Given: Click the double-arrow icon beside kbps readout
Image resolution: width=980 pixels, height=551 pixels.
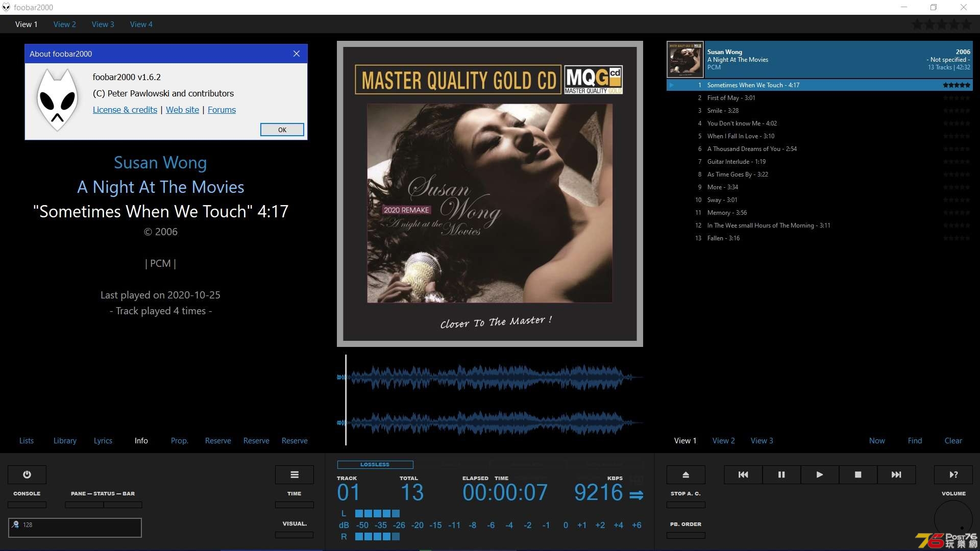Looking at the screenshot, I should (636, 495).
